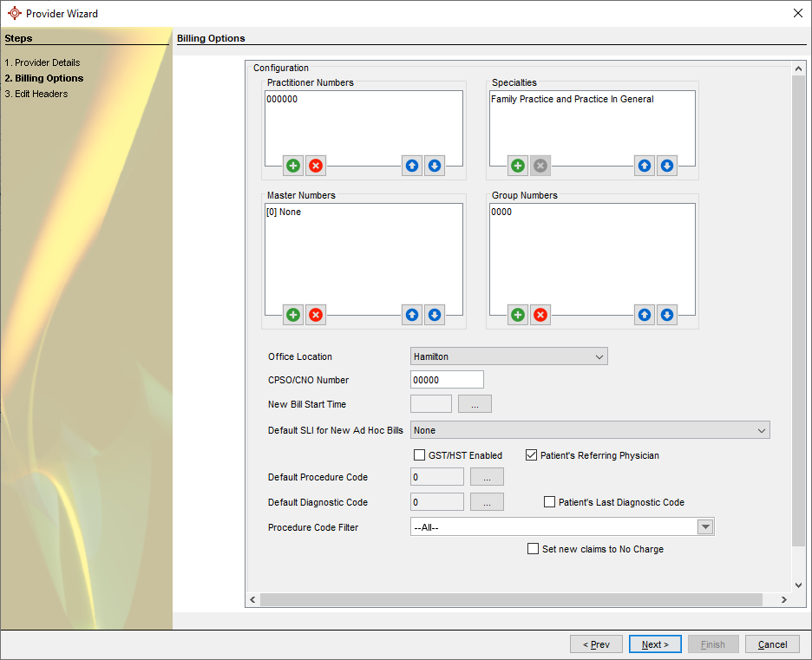Move Group Number down
This screenshot has height=660, width=812.
pyautogui.click(x=667, y=315)
